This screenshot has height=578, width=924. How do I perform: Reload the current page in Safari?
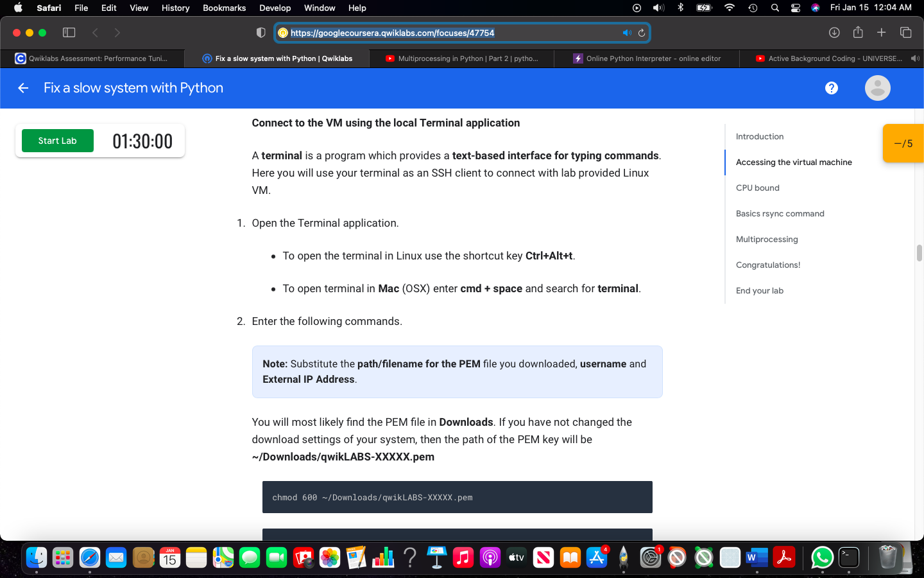tap(640, 32)
